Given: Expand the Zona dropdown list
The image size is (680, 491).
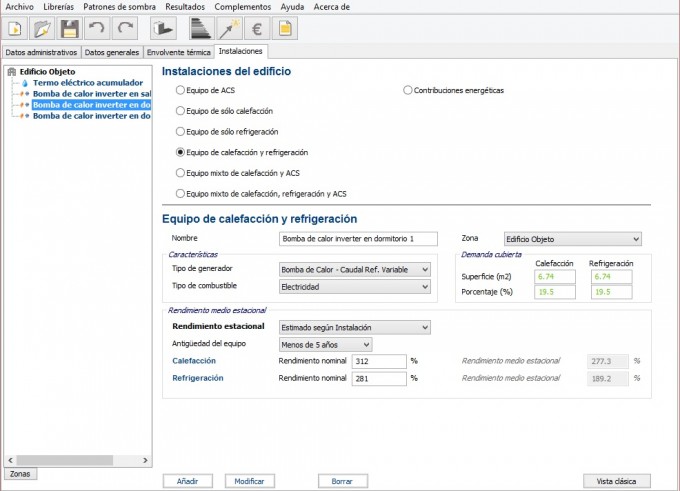Looking at the screenshot, I should tap(572, 239).
